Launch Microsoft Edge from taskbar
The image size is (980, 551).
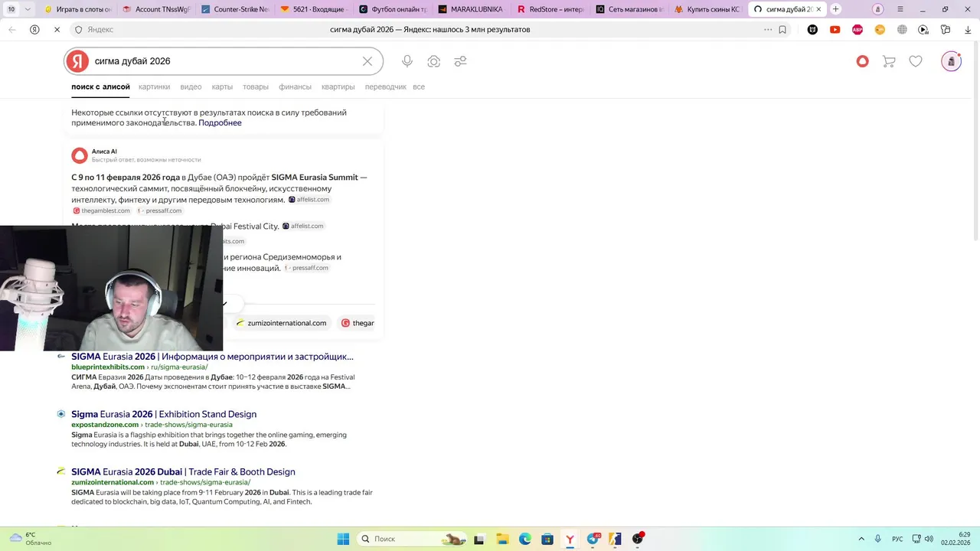click(x=524, y=539)
